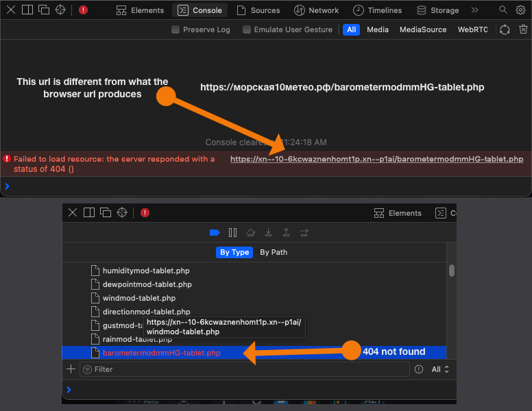
Task: Start element selection in the lower inspector
Action: tap(122, 212)
